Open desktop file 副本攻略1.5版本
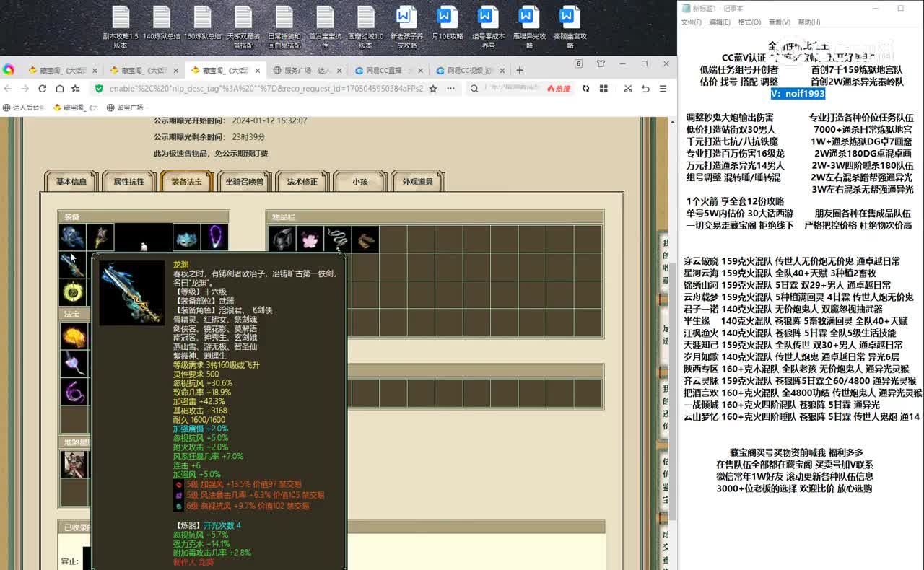 click(x=121, y=27)
